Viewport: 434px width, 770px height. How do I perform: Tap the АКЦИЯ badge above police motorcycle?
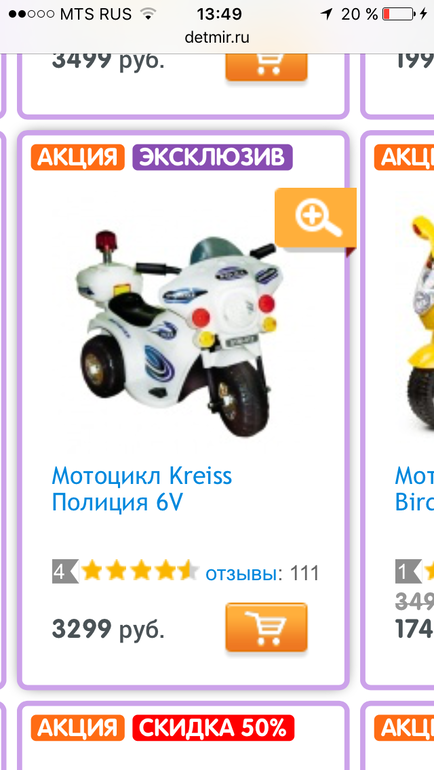pyautogui.click(x=78, y=158)
